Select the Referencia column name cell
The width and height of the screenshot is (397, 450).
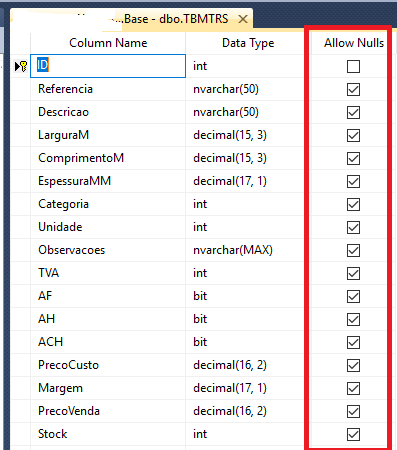tap(108, 89)
